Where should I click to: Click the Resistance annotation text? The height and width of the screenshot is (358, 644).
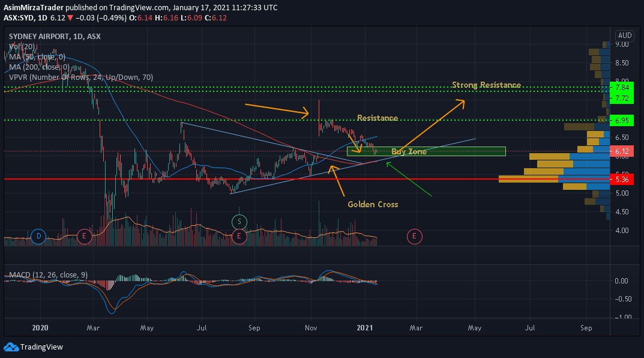(x=378, y=118)
